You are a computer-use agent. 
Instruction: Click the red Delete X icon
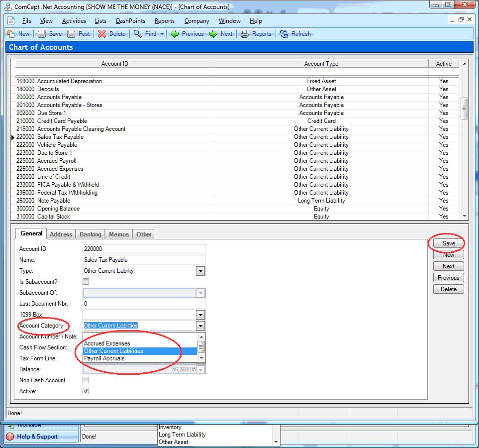(102, 34)
